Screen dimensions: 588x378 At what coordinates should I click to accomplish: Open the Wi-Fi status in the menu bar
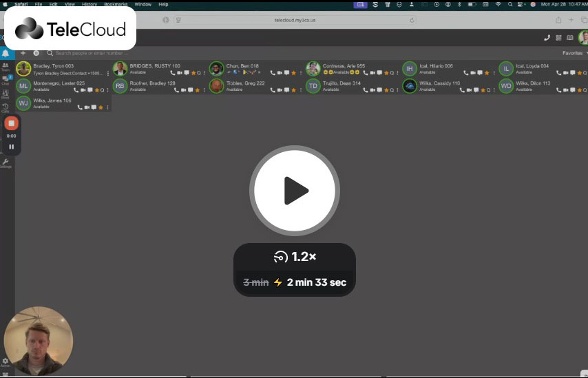[x=498, y=5]
